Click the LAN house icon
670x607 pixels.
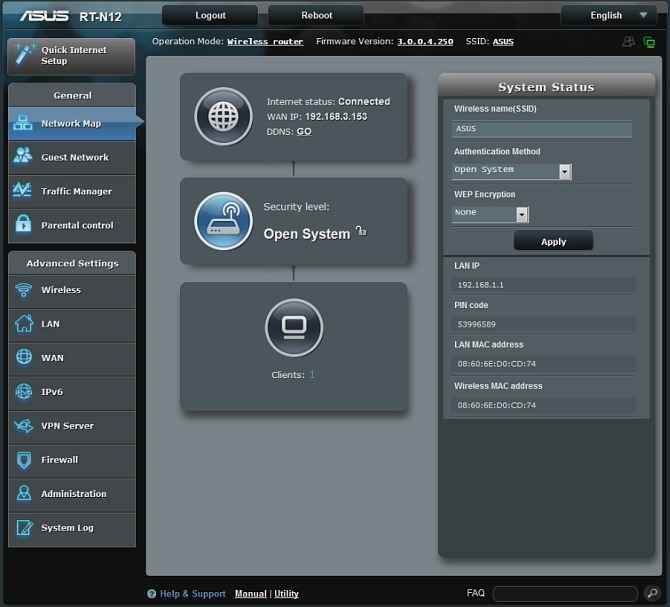click(24, 323)
